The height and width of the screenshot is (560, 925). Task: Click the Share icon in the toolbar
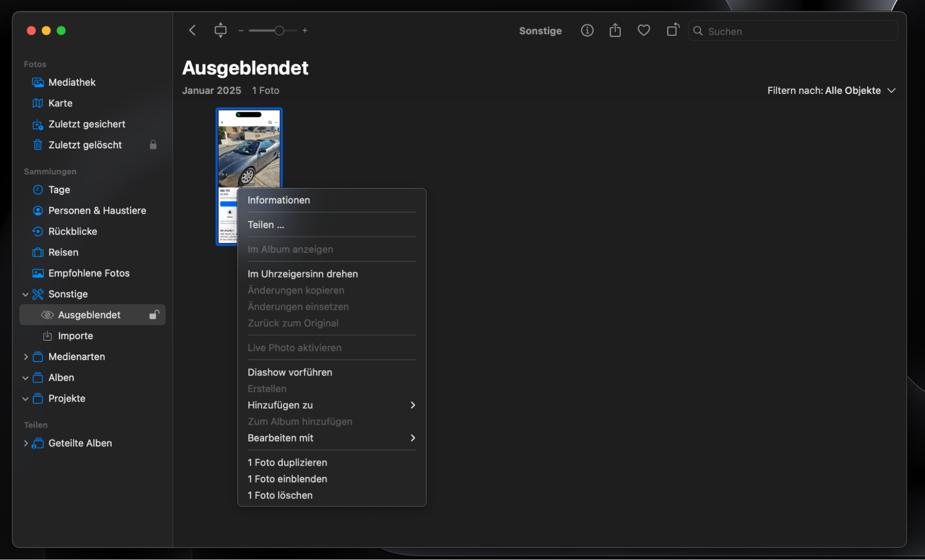click(615, 30)
